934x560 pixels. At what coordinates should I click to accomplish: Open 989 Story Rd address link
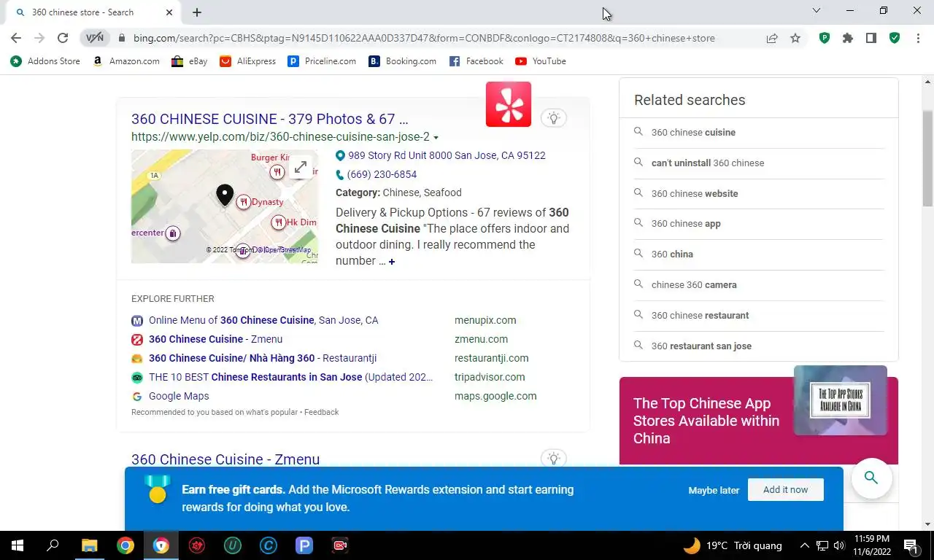447,155
